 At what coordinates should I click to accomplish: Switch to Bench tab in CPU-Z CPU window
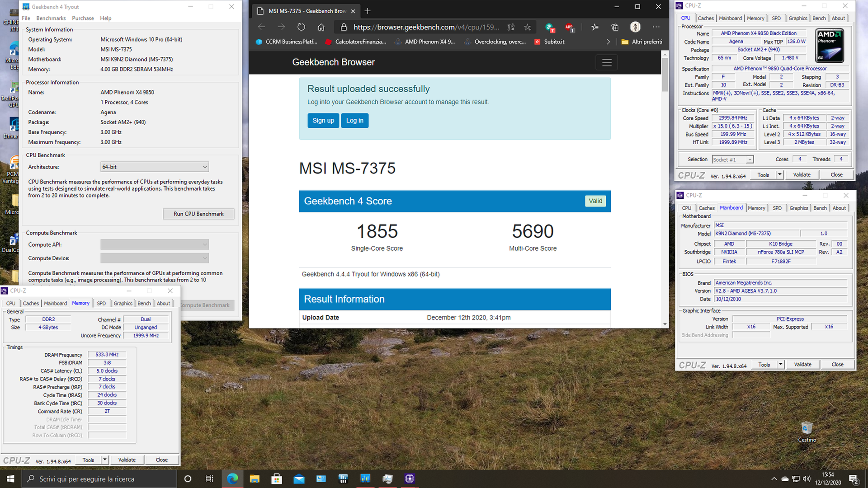pyautogui.click(x=819, y=18)
